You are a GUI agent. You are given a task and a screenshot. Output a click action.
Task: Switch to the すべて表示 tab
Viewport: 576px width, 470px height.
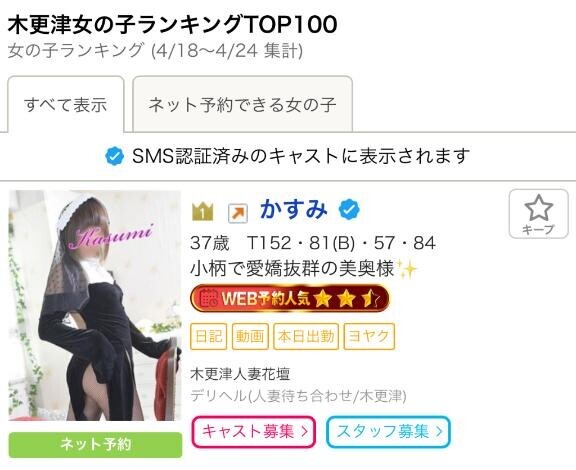[x=66, y=104]
